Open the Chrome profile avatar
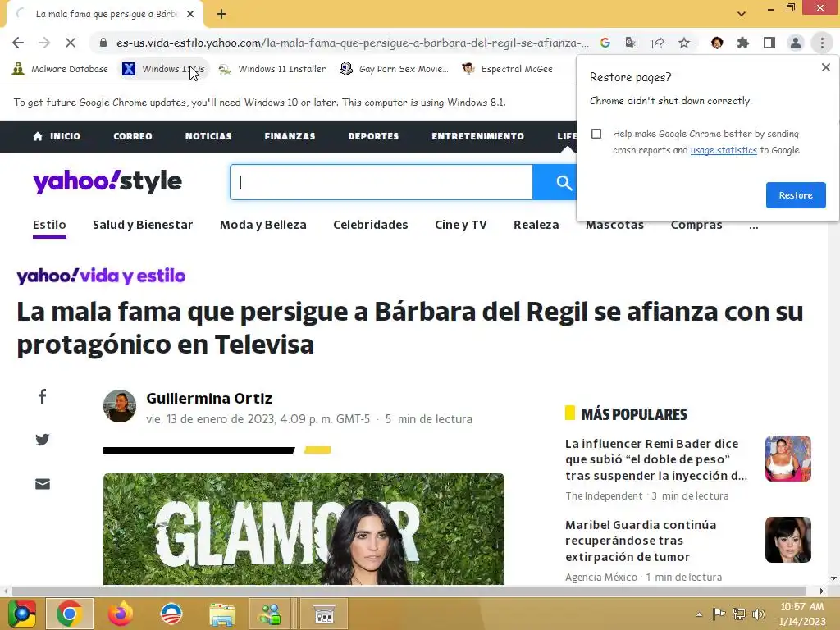840x630 pixels. pyautogui.click(x=796, y=43)
